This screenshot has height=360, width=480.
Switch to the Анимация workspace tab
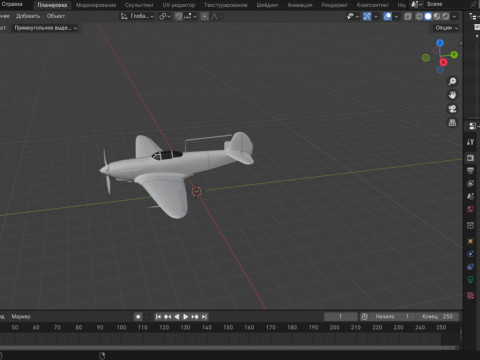coord(300,5)
